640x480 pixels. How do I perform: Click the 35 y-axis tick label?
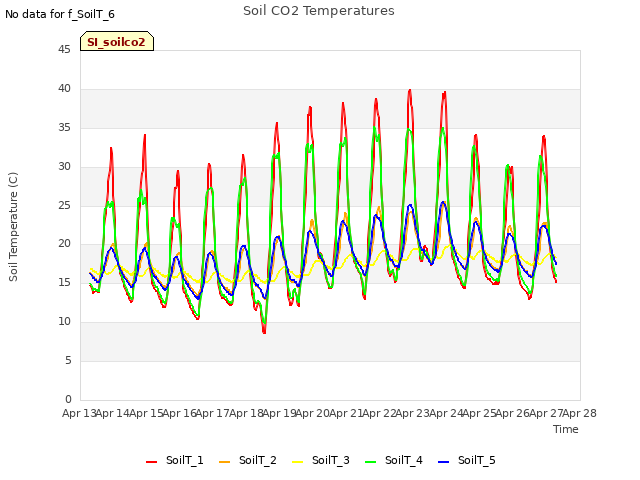point(64,127)
